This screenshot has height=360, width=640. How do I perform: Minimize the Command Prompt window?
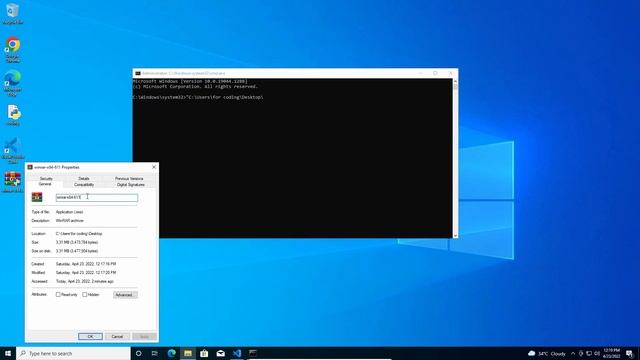pyautogui.click(x=420, y=73)
